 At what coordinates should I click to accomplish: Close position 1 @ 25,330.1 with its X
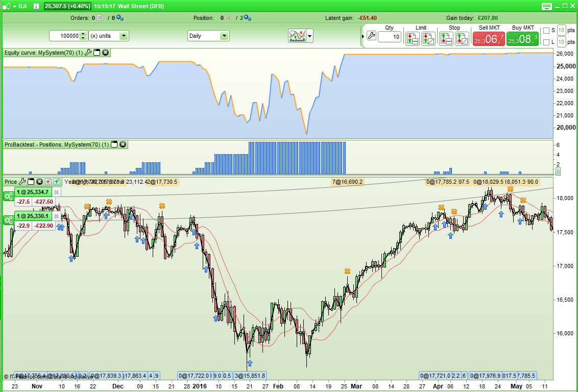[x=56, y=216]
